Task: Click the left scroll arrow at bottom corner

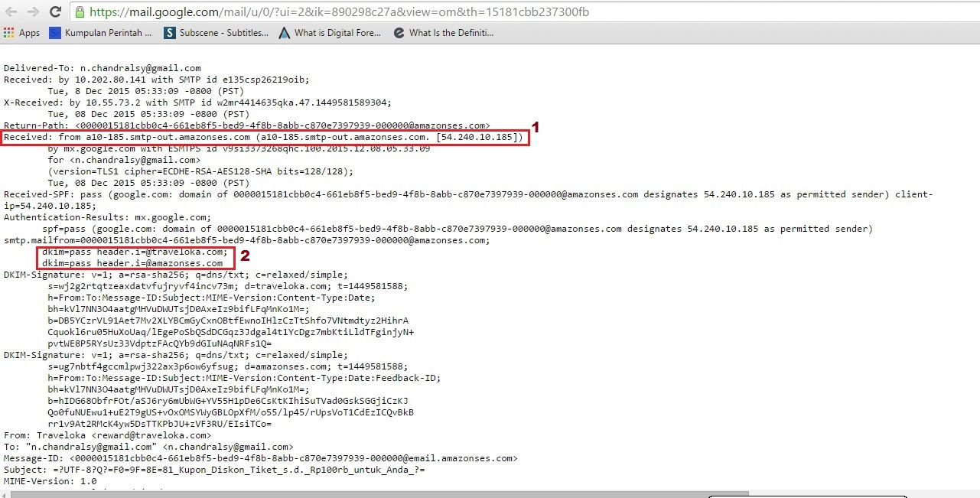Action: coord(5,493)
